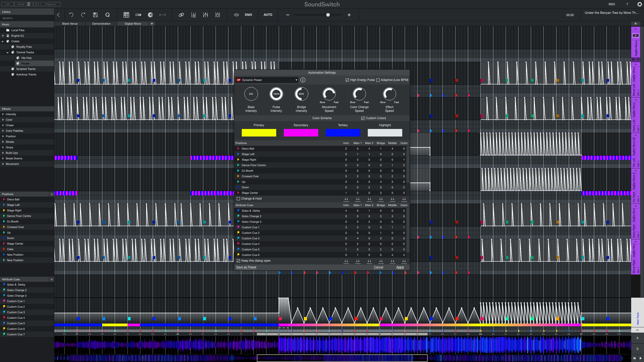Toggle Keep this dialog open checkbox
The image size is (644, 362).
point(238,261)
